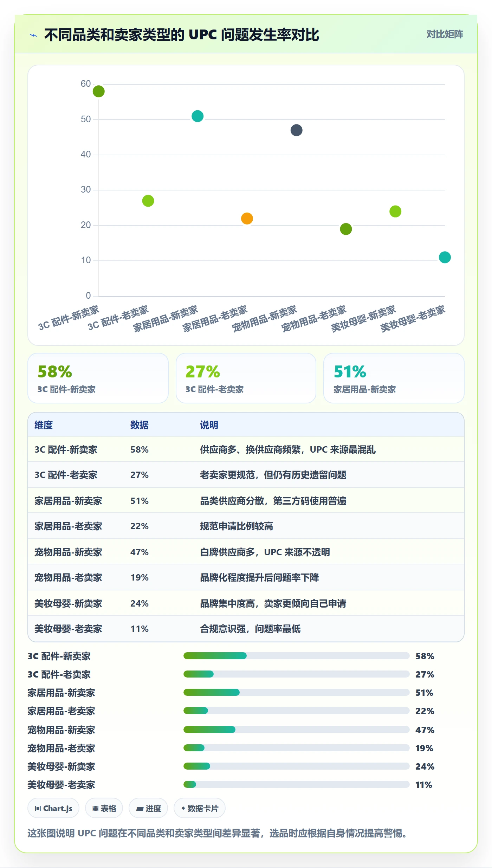Click the 宠物用品-新卖家 47% progress bar
The width and height of the screenshot is (492, 868).
pyautogui.click(x=297, y=730)
